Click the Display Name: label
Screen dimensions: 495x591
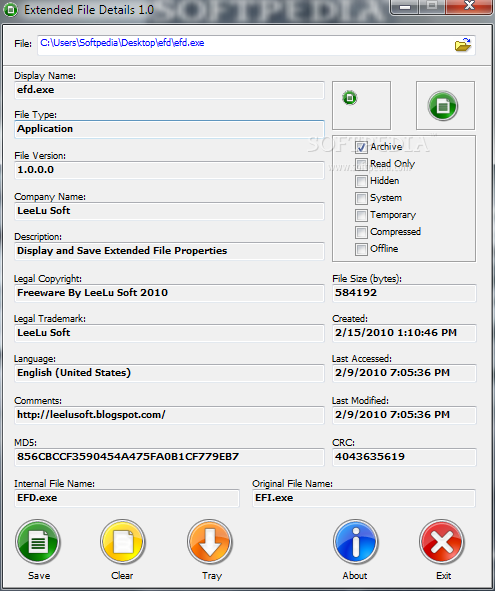[x=45, y=76]
